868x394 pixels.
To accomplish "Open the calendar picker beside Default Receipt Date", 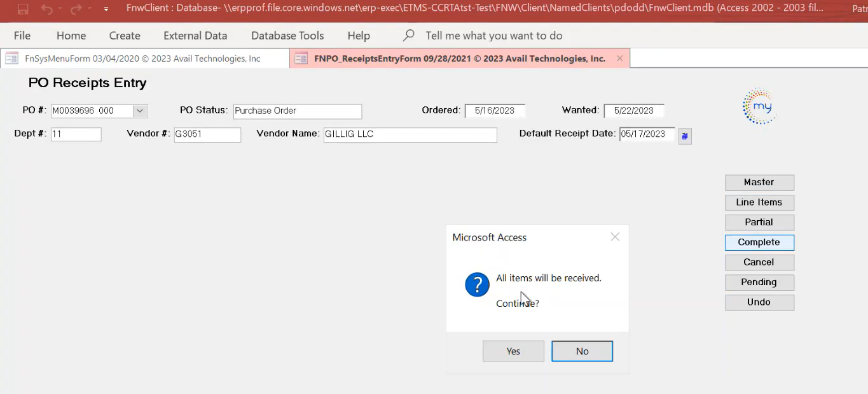I will coord(685,136).
